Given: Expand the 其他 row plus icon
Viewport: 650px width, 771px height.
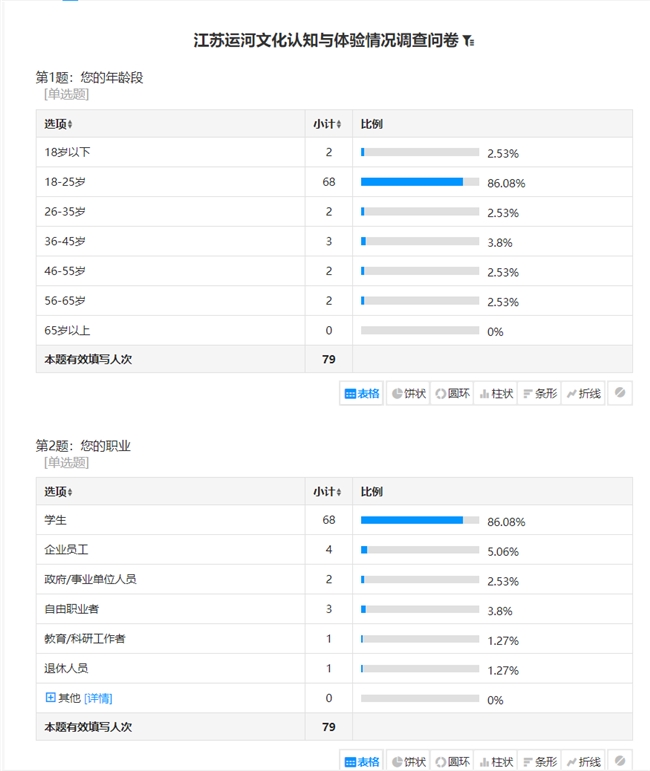Looking at the screenshot, I should click(x=50, y=698).
